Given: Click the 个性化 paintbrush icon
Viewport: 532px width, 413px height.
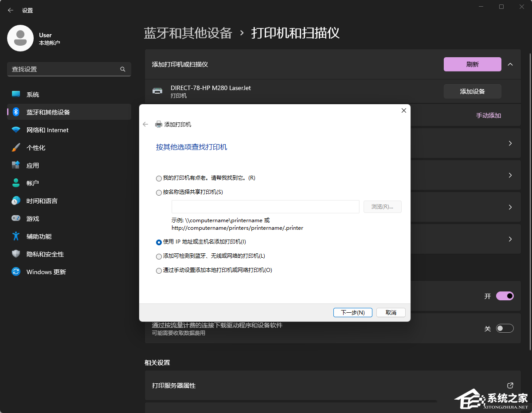Looking at the screenshot, I should [16, 148].
